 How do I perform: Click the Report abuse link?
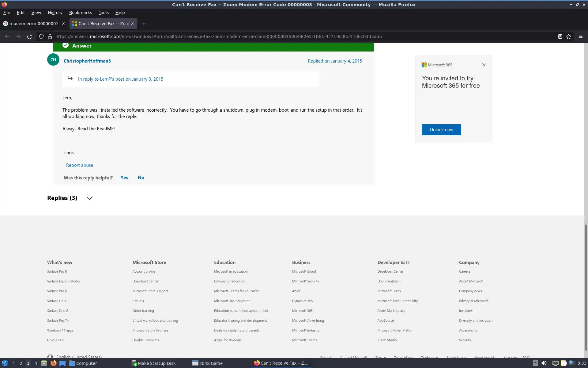pos(80,165)
